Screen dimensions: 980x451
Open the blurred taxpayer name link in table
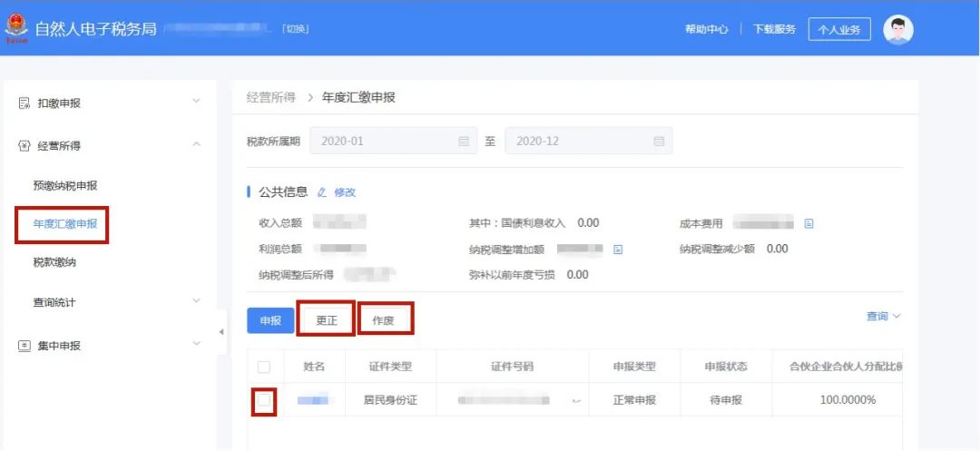(313, 400)
